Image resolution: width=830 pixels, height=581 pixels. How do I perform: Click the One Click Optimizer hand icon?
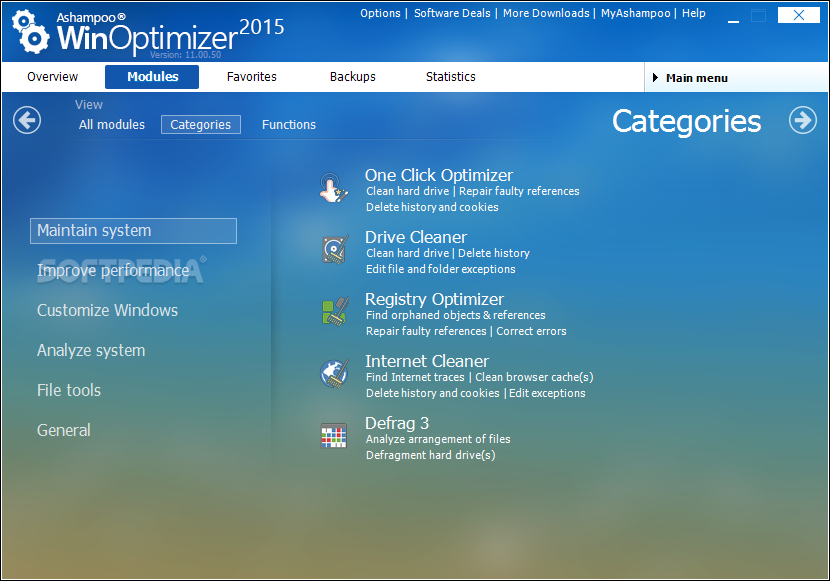pyautogui.click(x=333, y=187)
